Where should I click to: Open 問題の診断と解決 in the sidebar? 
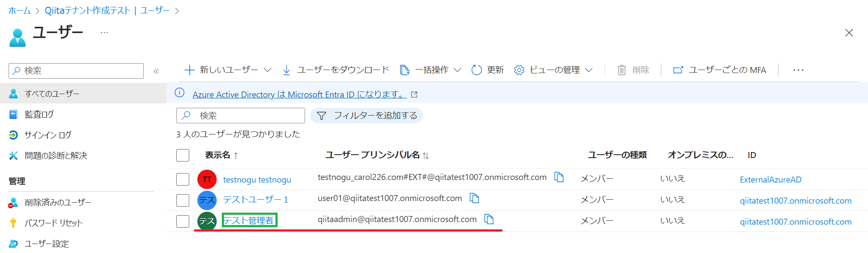(x=56, y=155)
